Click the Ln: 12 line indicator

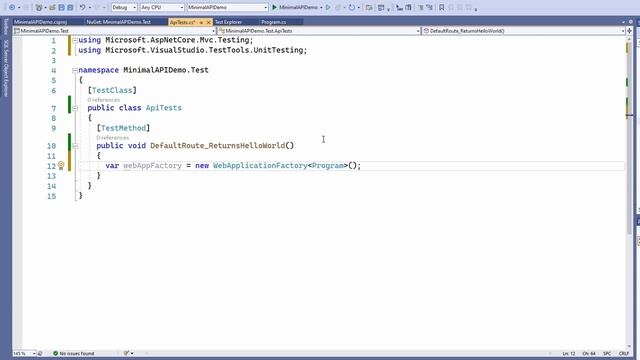tap(569, 353)
